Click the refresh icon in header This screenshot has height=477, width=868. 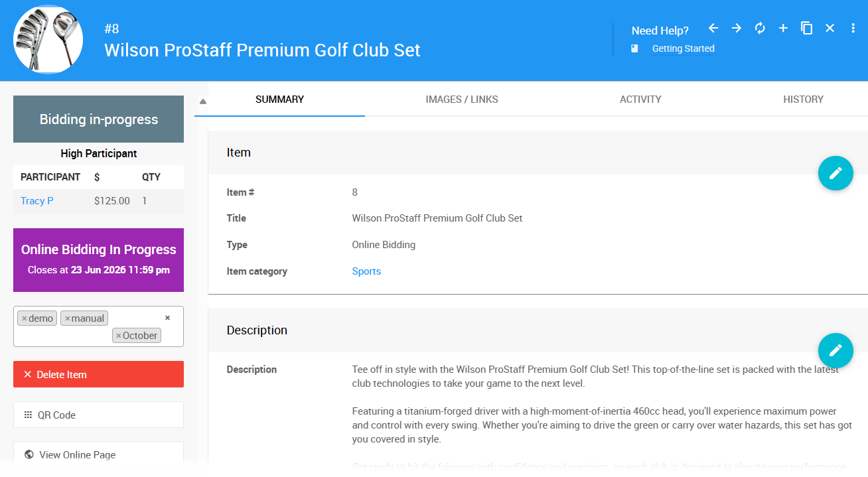click(x=760, y=28)
